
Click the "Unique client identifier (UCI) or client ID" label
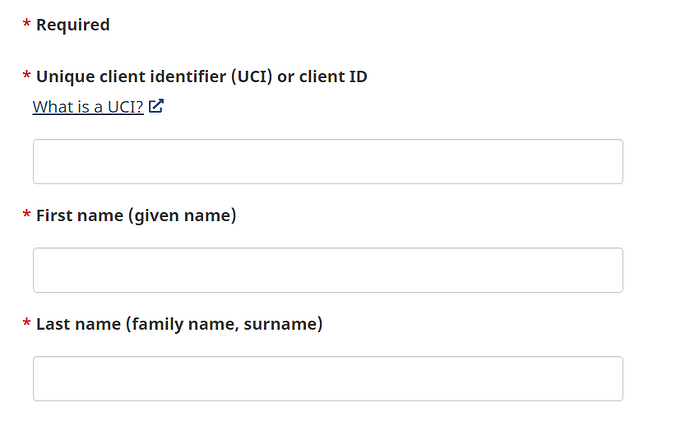point(201,76)
